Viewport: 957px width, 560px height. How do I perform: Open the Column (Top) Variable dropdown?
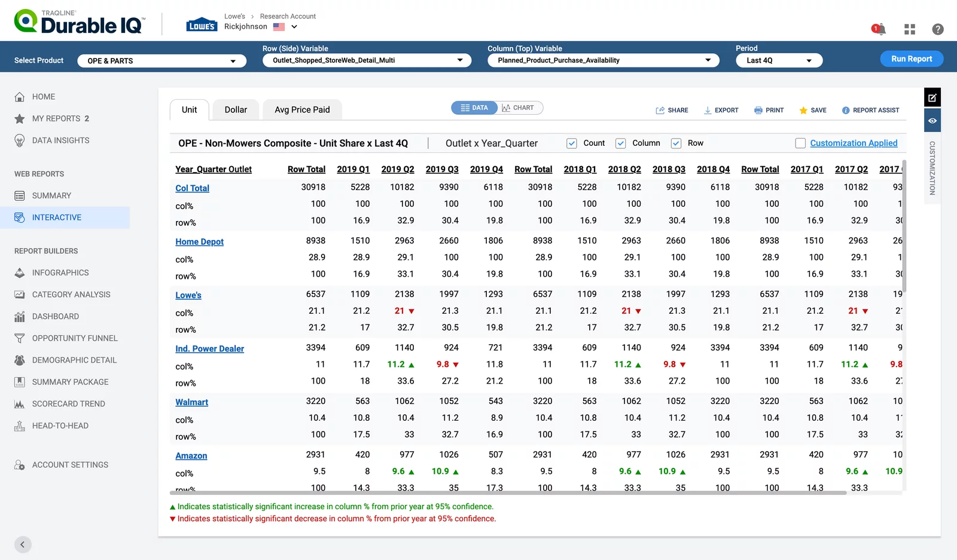tap(604, 60)
